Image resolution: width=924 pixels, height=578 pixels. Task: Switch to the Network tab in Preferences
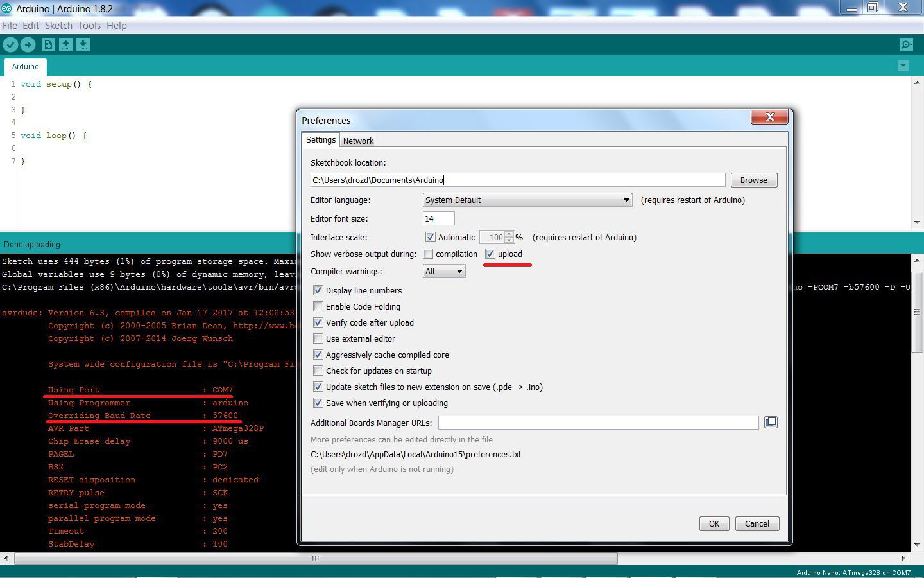click(x=358, y=141)
